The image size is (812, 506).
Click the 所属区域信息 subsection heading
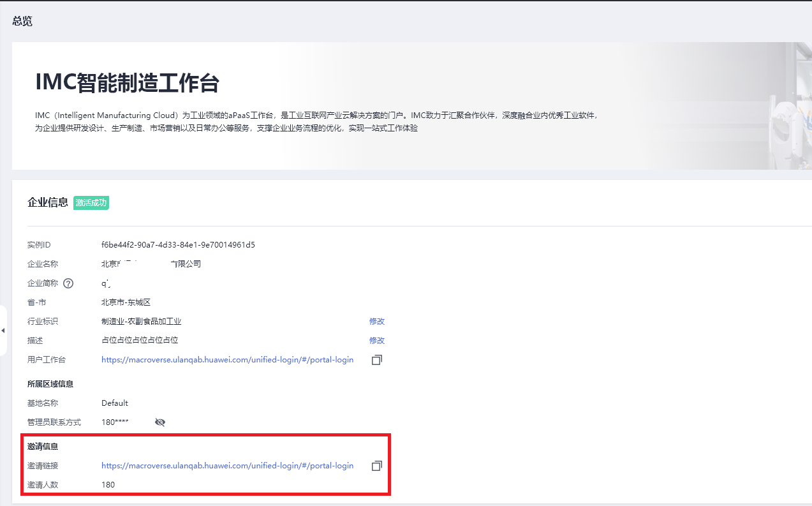pos(50,384)
